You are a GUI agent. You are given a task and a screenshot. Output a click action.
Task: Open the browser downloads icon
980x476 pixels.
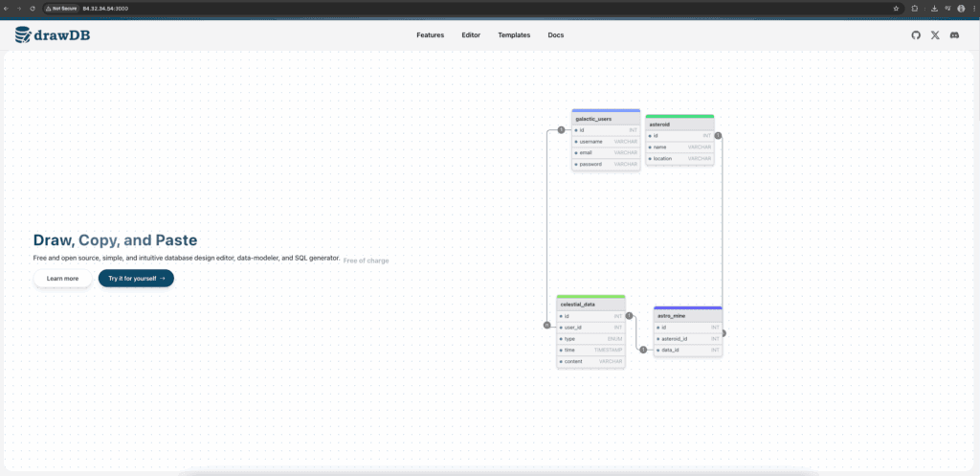pos(934,9)
